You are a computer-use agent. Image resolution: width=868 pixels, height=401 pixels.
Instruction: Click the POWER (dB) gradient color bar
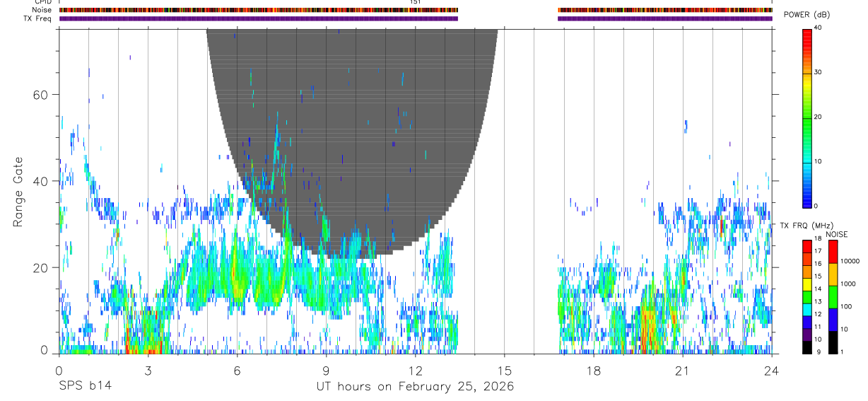click(807, 117)
